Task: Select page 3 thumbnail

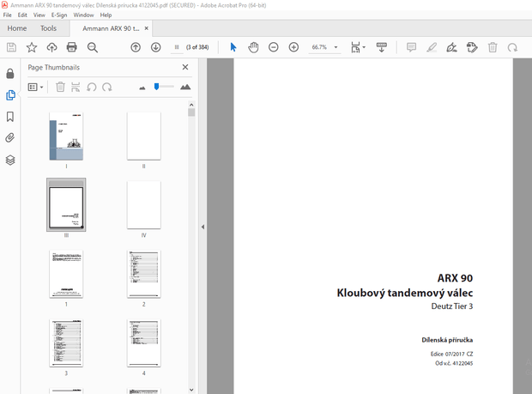Action: click(66, 343)
